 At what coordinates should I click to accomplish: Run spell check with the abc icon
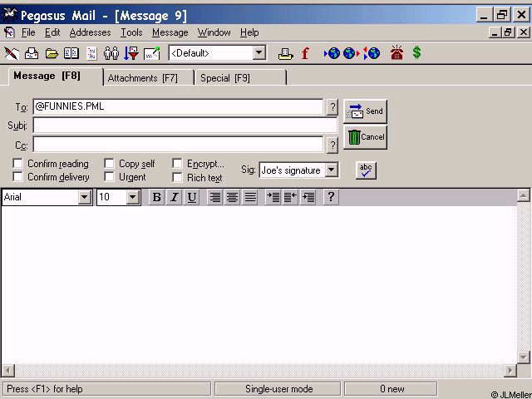tap(366, 170)
